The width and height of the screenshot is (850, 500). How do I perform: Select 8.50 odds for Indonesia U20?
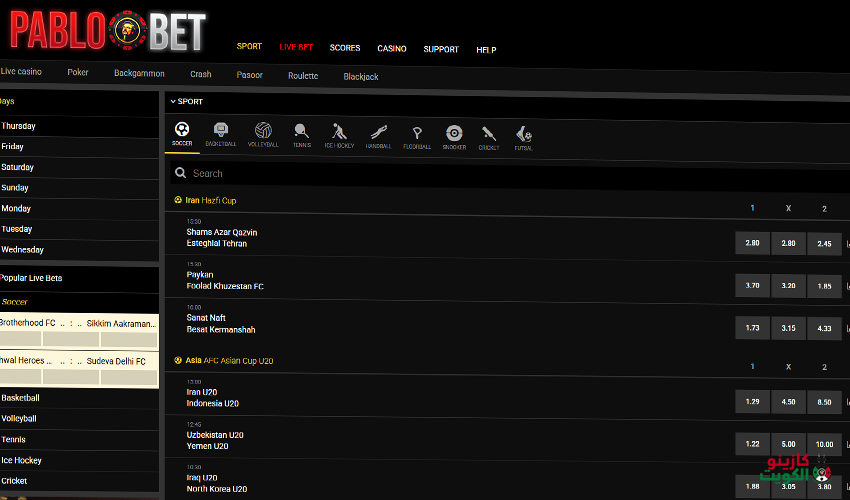pos(824,401)
